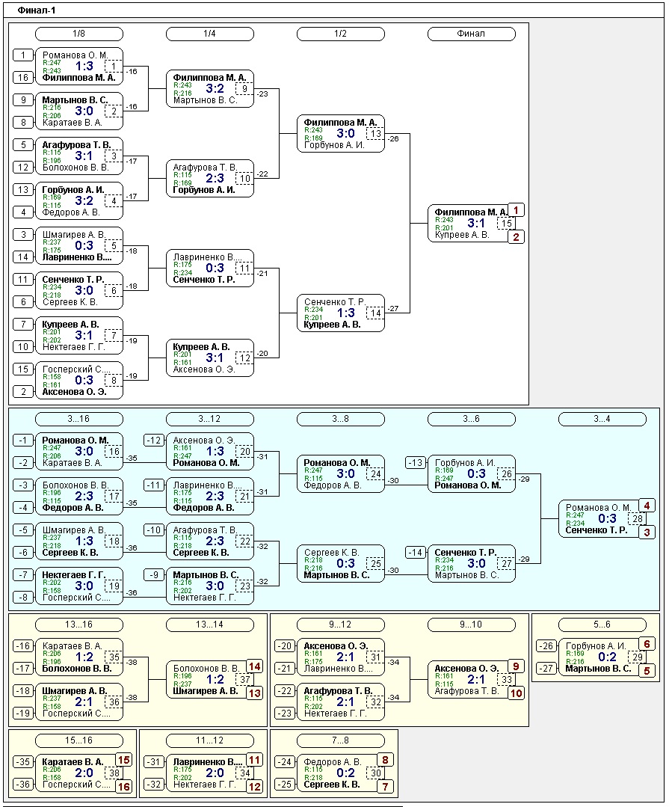The height and width of the screenshot is (807, 672).
Task: Click the "3...16" consolation round header
Action: tap(79, 419)
